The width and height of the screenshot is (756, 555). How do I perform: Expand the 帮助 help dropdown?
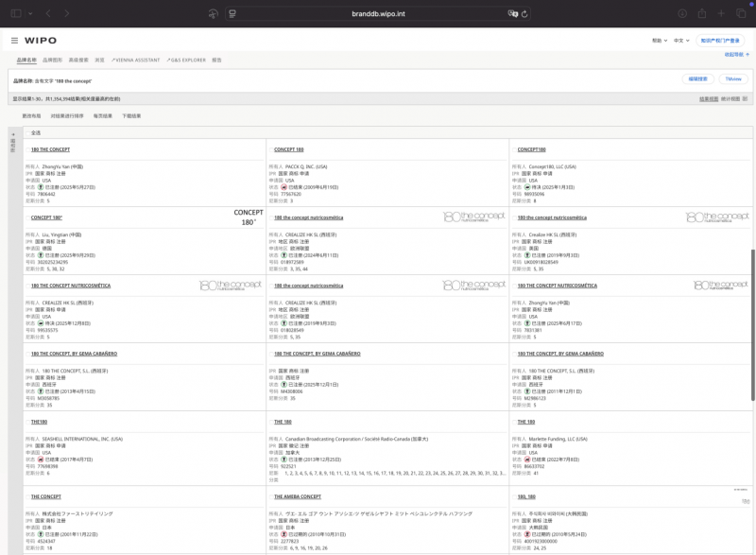tap(658, 41)
